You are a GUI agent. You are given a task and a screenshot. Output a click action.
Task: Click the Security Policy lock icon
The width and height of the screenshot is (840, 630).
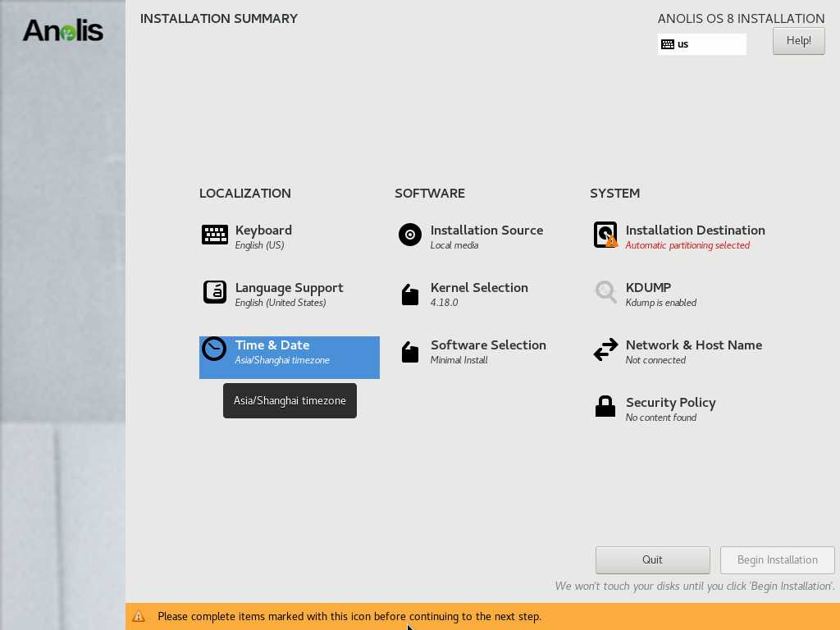click(x=605, y=406)
